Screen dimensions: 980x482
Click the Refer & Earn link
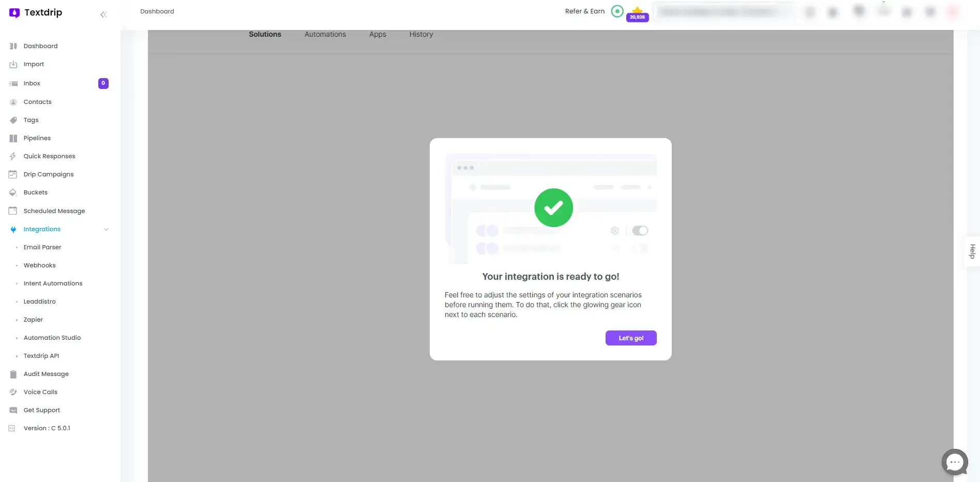584,11
